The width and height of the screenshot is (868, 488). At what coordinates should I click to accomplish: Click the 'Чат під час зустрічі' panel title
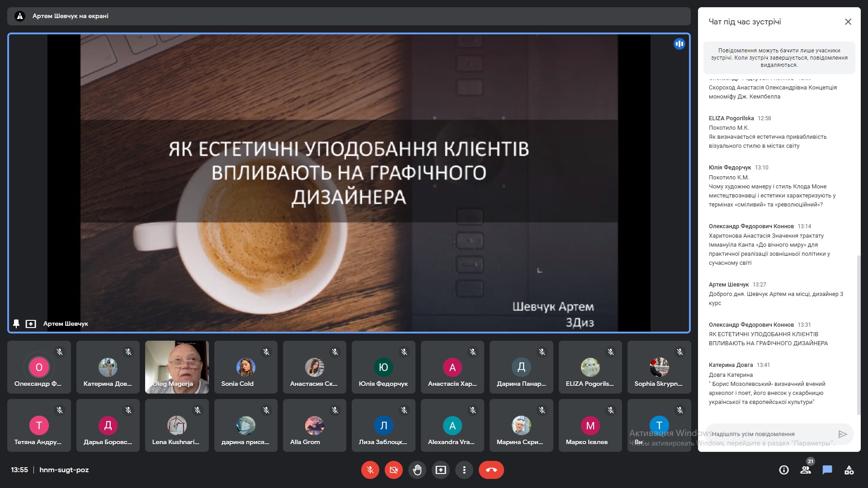tap(745, 22)
